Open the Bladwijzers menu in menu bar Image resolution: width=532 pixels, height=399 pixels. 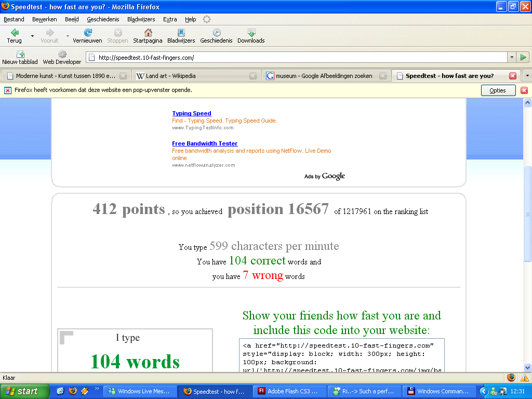[141, 19]
